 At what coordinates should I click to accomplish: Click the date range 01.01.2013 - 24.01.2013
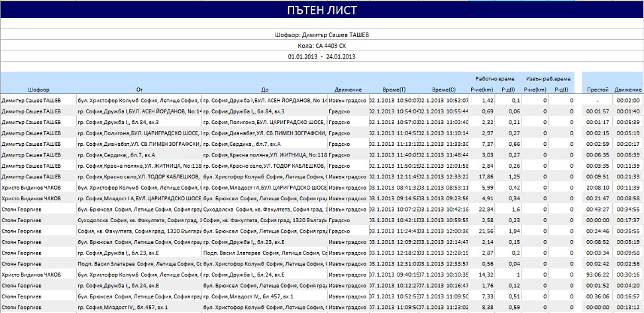tap(322, 57)
